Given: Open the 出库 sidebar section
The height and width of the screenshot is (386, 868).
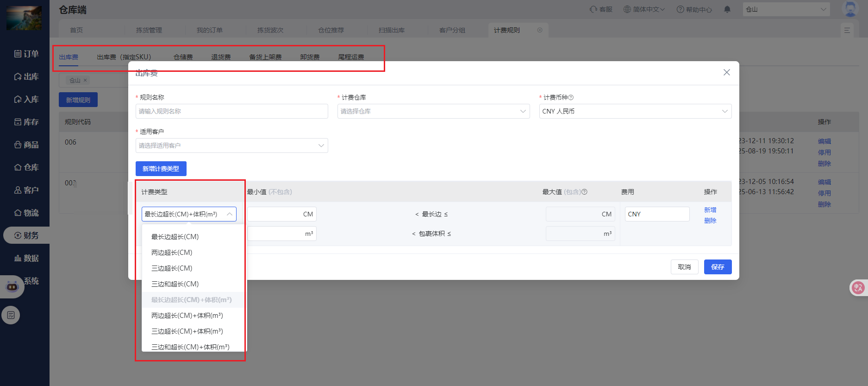Looking at the screenshot, I should 26,76.
